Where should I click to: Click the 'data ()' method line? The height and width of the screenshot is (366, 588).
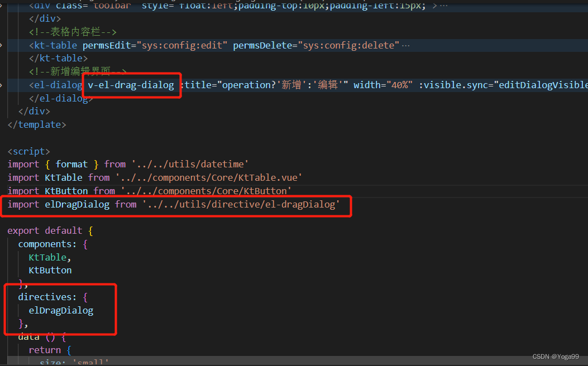(x=42, y=337)
